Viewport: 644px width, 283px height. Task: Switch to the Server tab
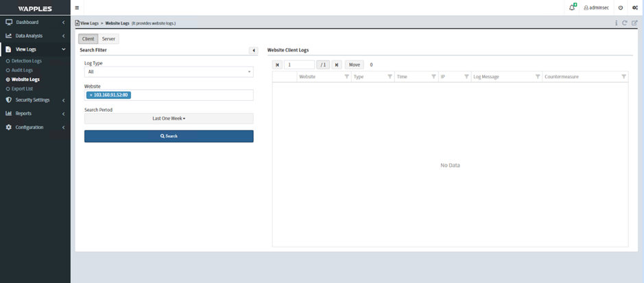(x=108, y=39)
